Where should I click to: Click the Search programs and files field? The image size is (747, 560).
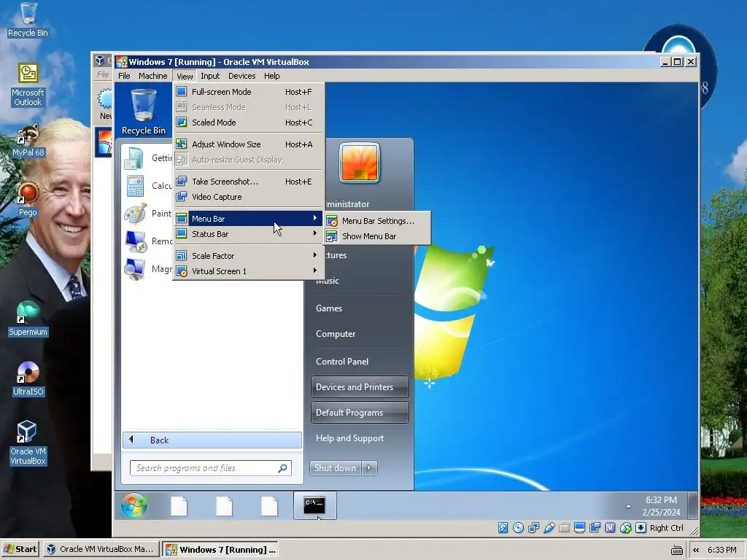pos(211,468)
